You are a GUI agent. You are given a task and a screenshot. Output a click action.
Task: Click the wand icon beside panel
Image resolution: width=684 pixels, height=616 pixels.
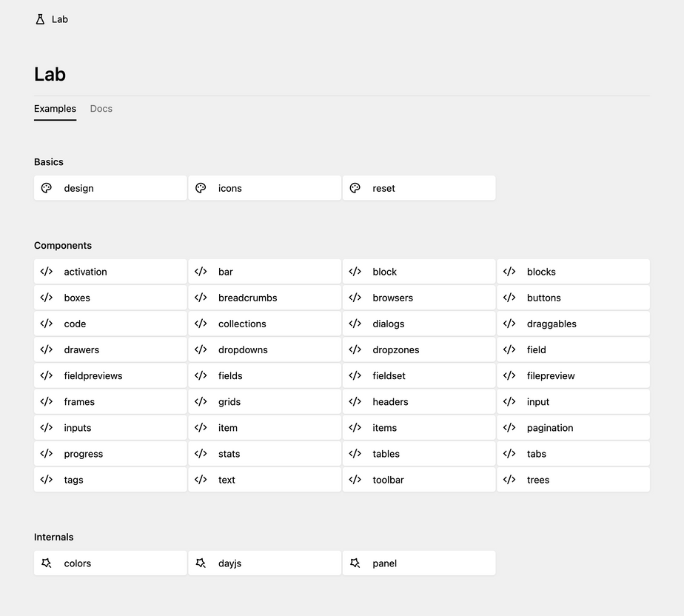coord(355,563)
